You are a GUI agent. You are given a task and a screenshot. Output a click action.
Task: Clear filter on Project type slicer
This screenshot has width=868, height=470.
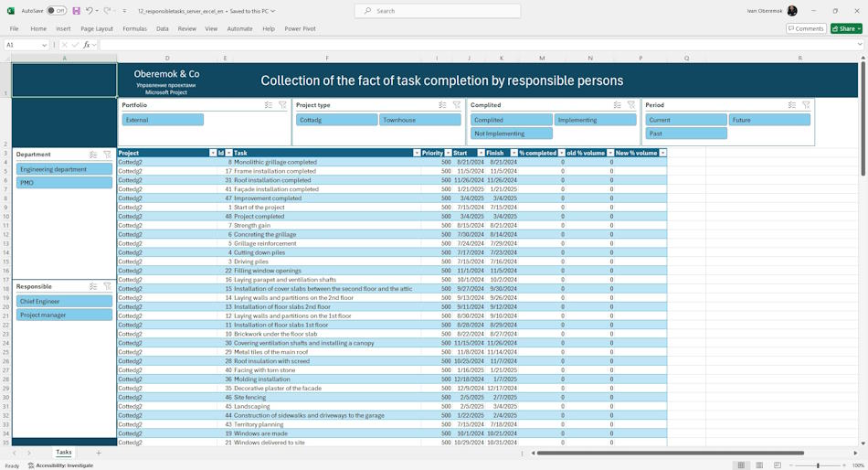tap(457, 105)
